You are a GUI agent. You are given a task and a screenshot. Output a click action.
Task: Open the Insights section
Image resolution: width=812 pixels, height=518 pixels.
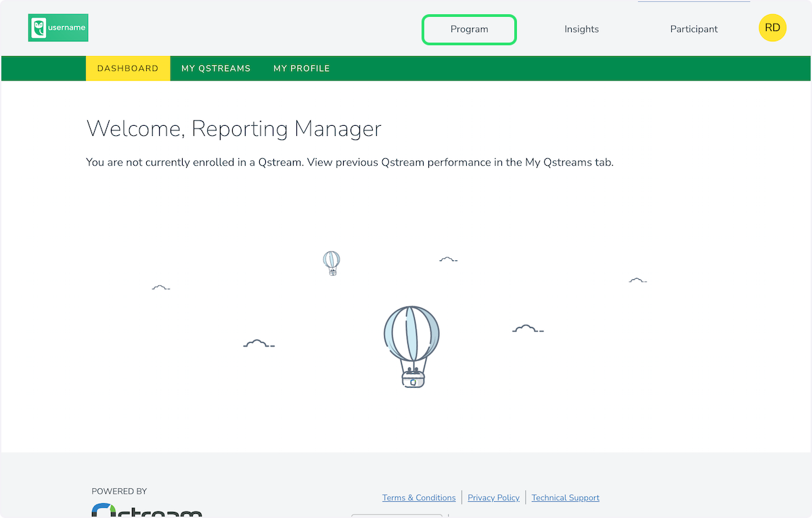coord(581,29)
